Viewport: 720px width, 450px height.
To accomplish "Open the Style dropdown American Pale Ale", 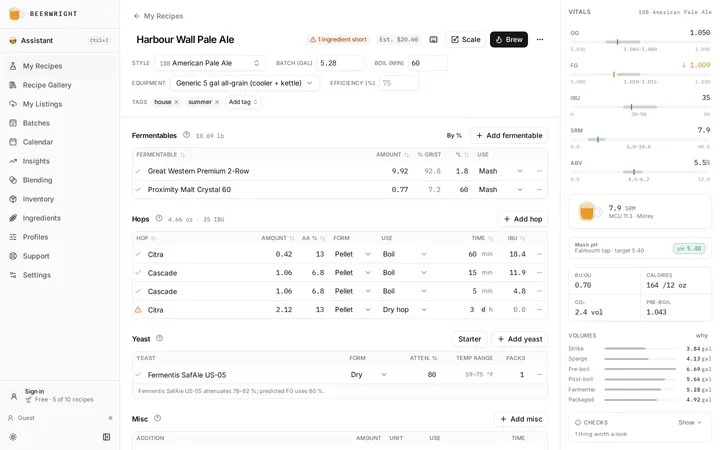I will pyautogui.click(x=210, y=63).
